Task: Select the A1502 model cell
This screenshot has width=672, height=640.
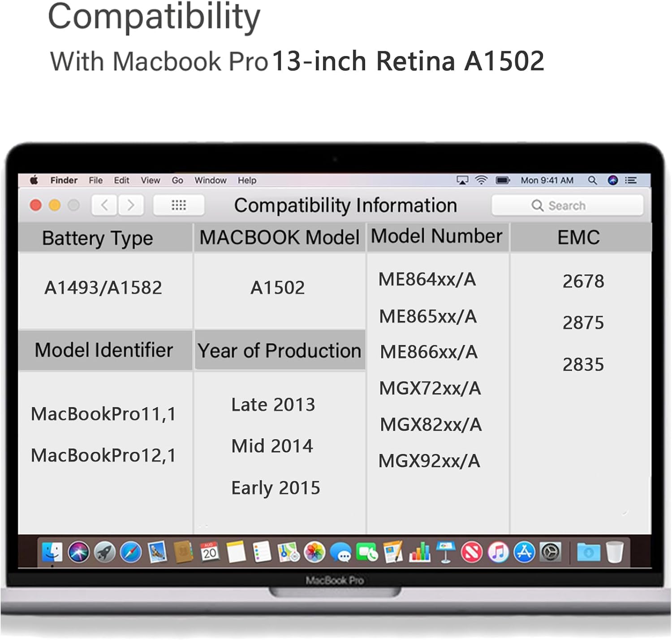Action: (x=278, y=288)
